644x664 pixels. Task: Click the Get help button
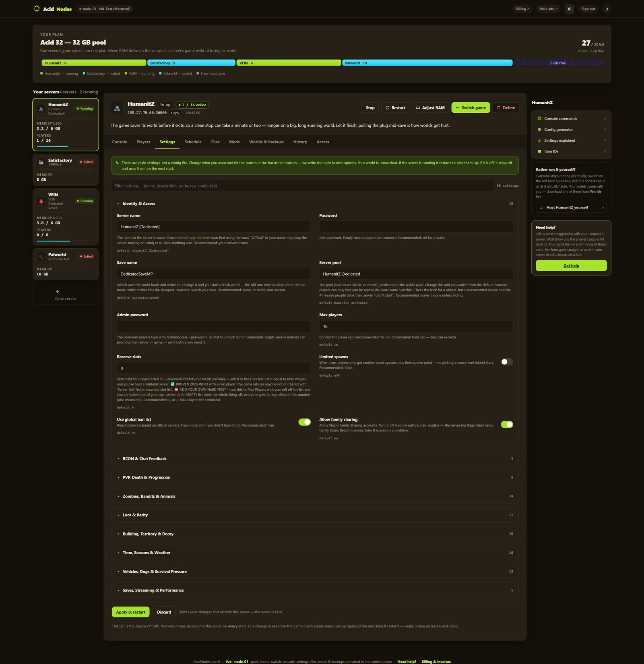(x=571, y=266)
